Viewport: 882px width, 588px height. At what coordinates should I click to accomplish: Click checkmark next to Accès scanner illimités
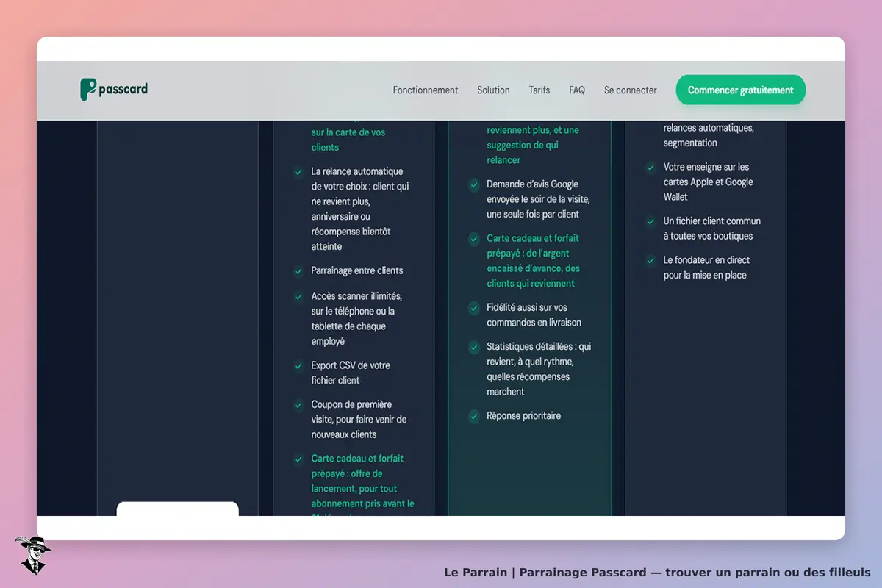[x=298, y=297]
